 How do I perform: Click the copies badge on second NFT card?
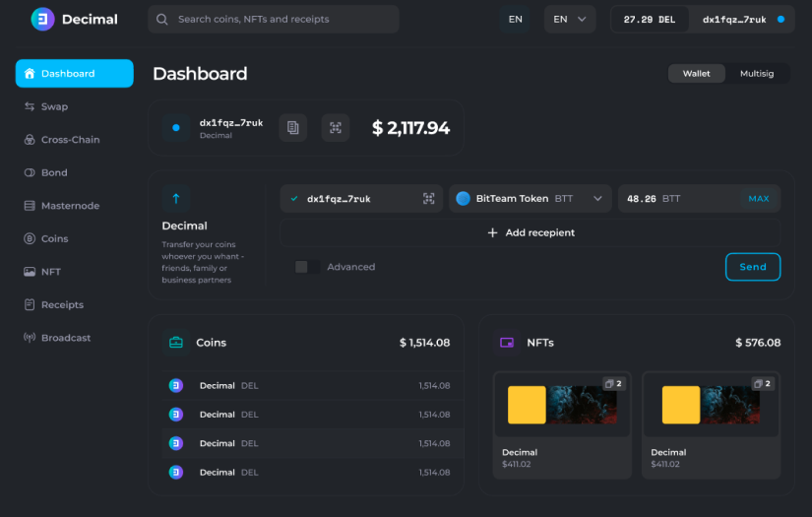[764, 384]
